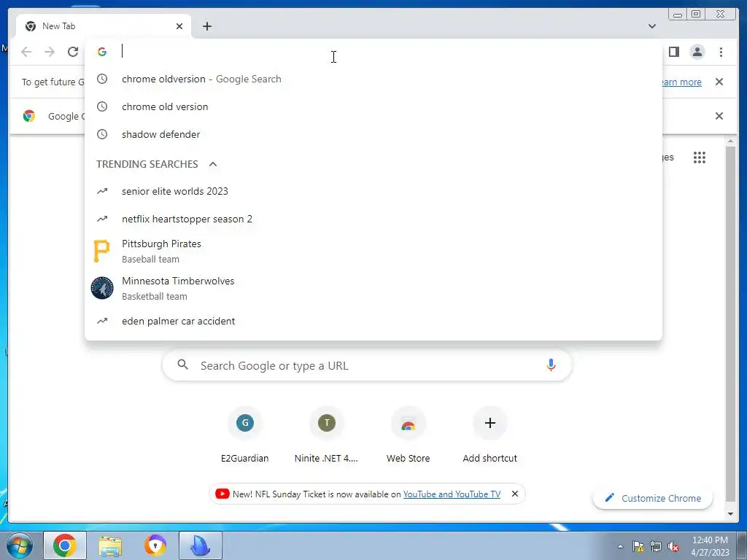Viewport: 747px width, 560px height.
Task: Dismiss the NFL Sunday Ticket promo
Action: [x=514, y=494]
